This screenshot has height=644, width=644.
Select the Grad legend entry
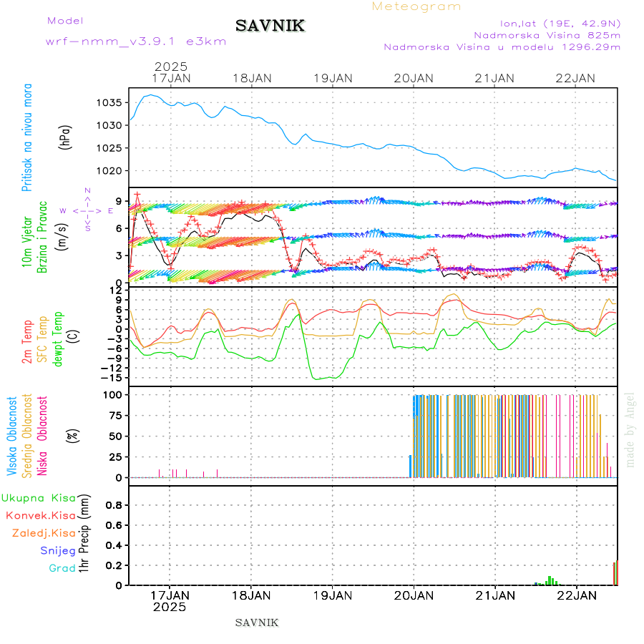tap(62, 568)
